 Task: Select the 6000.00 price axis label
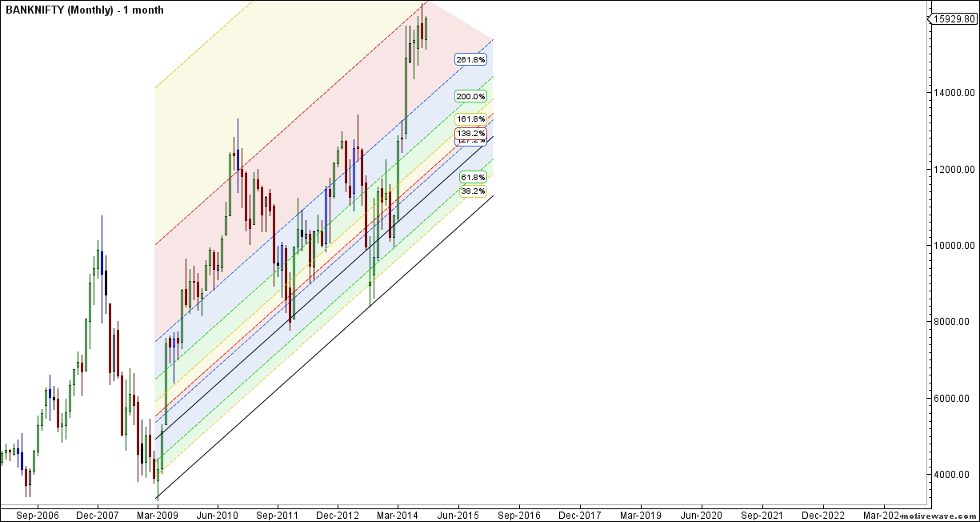(954, 399)
